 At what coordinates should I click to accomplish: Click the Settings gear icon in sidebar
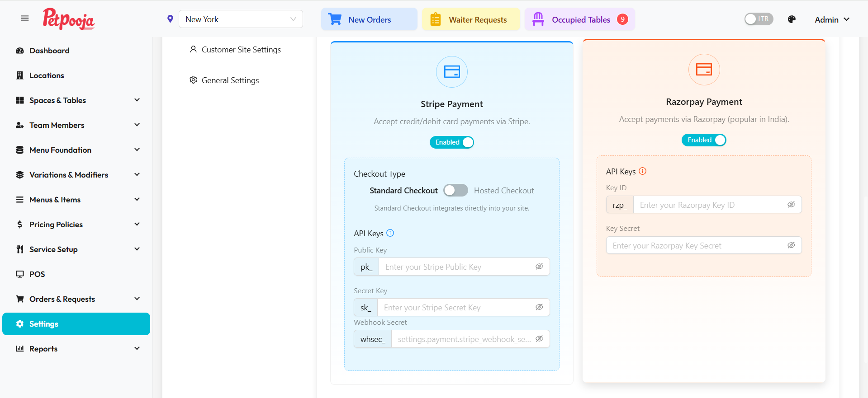click(x=20, y=324)
